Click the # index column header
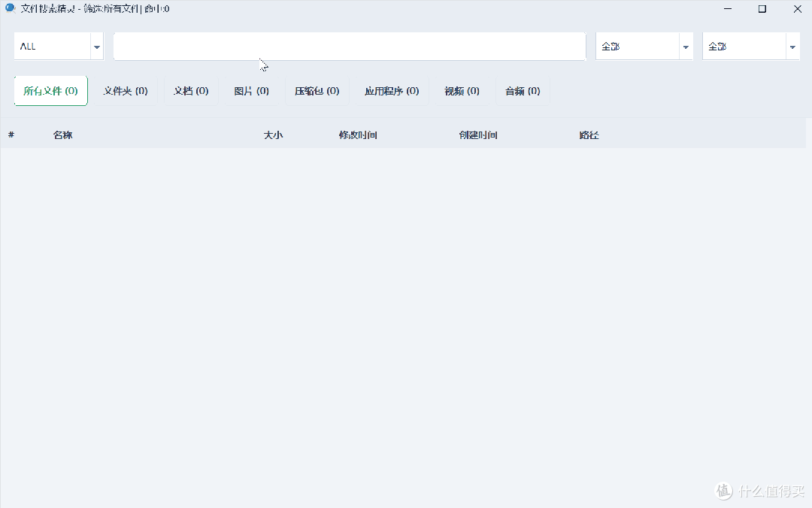This screenshot has width=812, height=508. (11, 135)
